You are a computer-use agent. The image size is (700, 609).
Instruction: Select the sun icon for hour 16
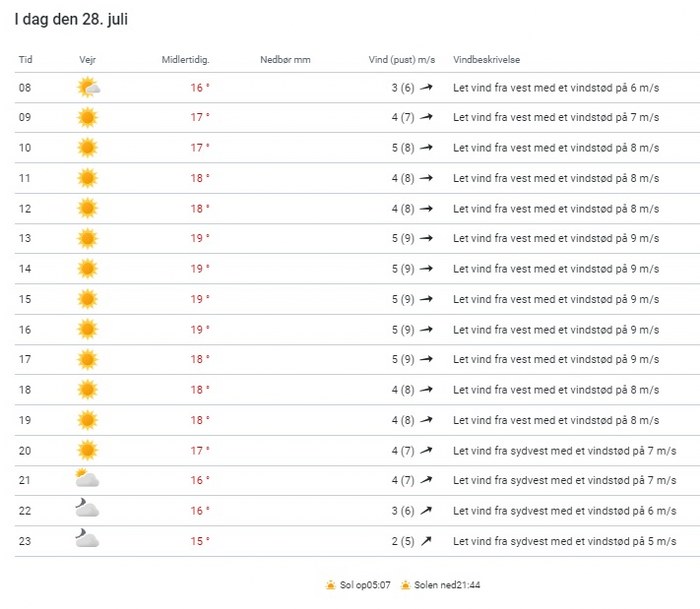coord(88,329)
